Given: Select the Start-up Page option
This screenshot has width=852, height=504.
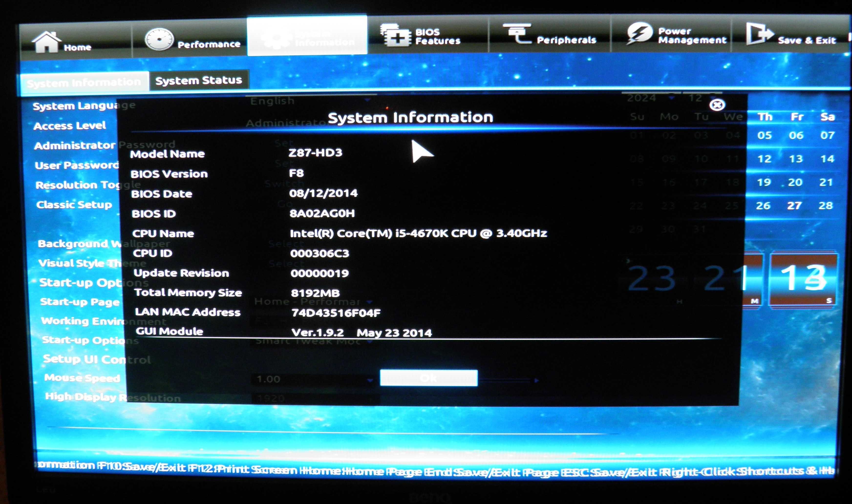Looking at the screenshot, I should [x=80, y=302].
